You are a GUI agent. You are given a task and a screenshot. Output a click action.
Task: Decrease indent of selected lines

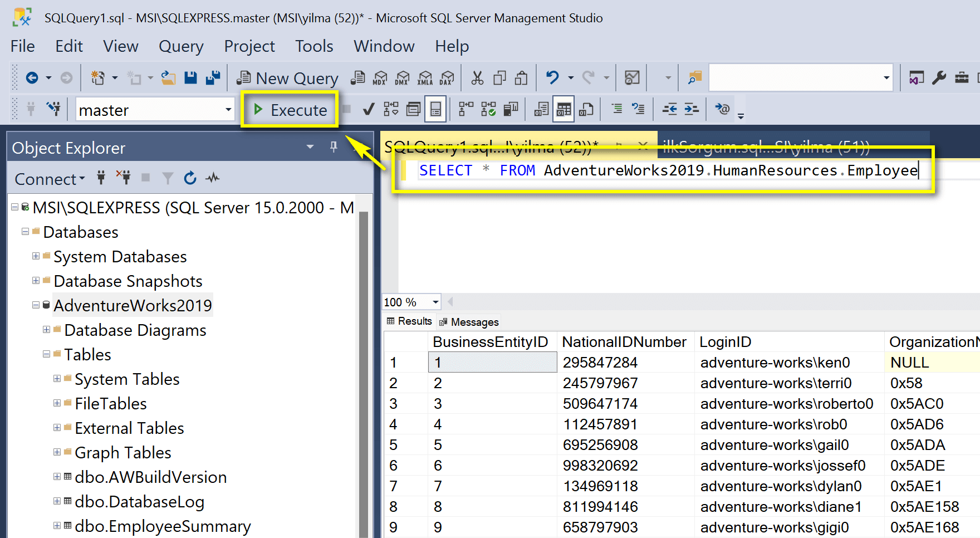(669, 109)
